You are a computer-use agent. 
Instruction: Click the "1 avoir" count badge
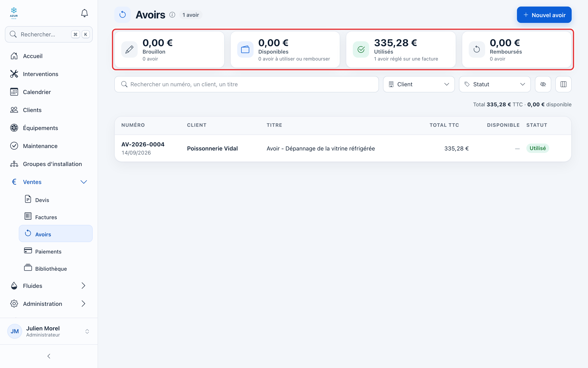point(191,15)
